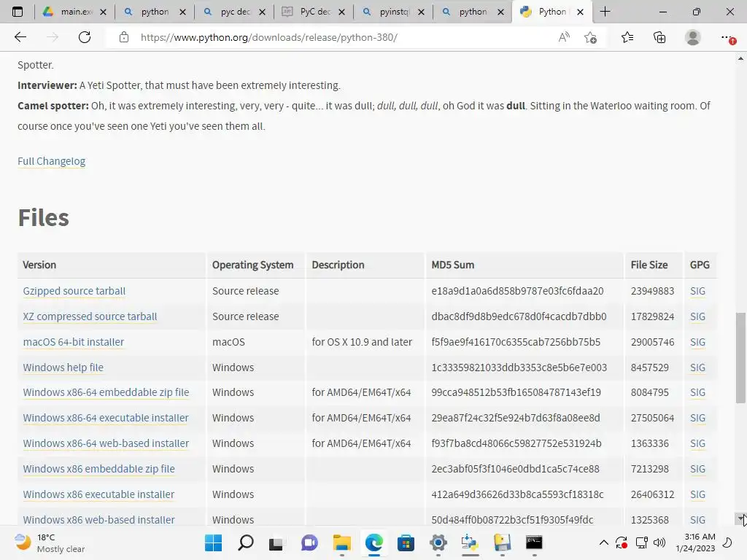Open Read aloud feature
The image size is (747, 560).
564,37
